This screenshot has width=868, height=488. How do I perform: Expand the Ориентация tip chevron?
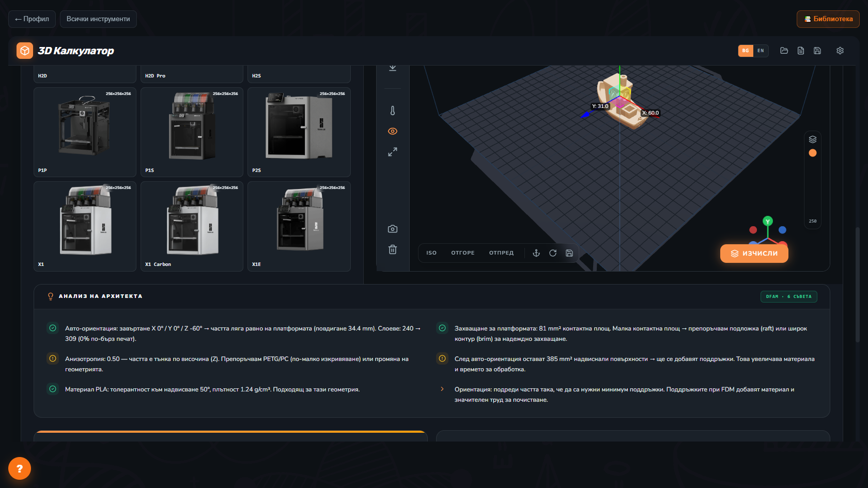click(442, 389)
